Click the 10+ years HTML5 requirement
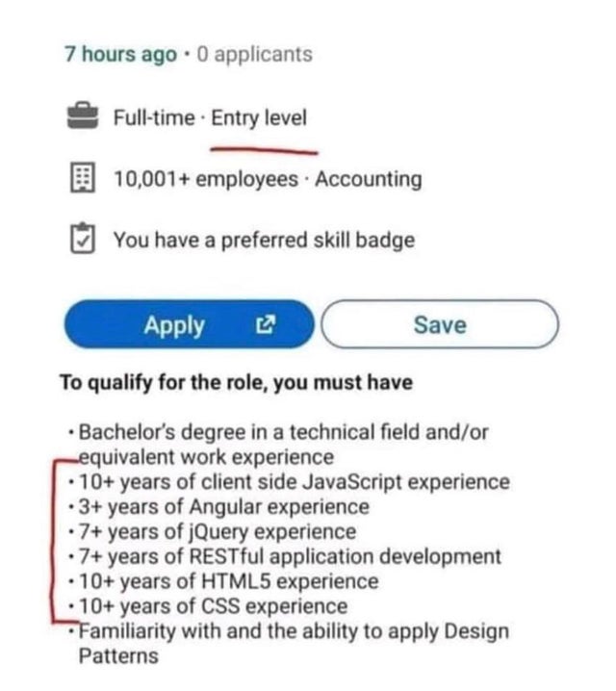Image resolution: width=616 pixels, height=691 pixels. click(224, 581)
